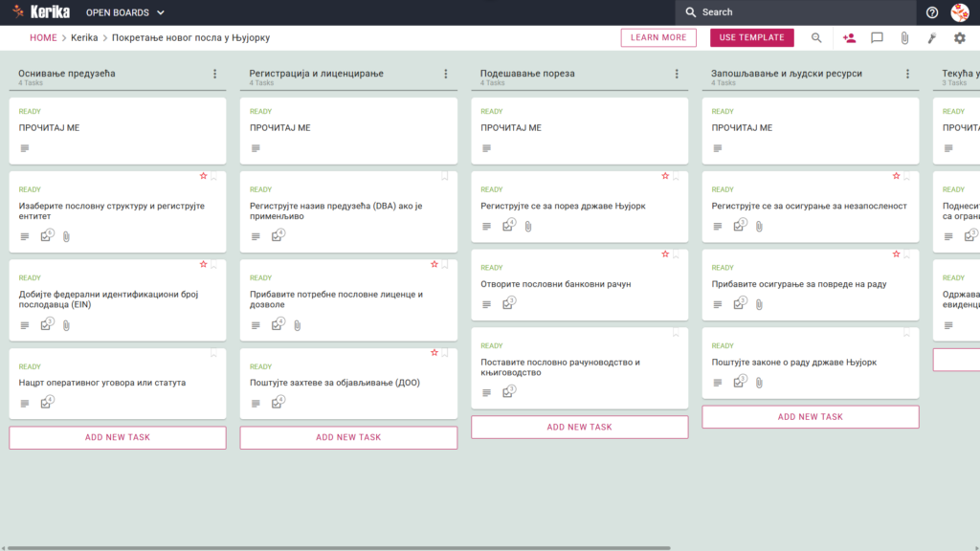Click the horizontal board scrollbar
The width and height of the screenshot is (980, 551).
pyautogui.click(x=339, y=548)
